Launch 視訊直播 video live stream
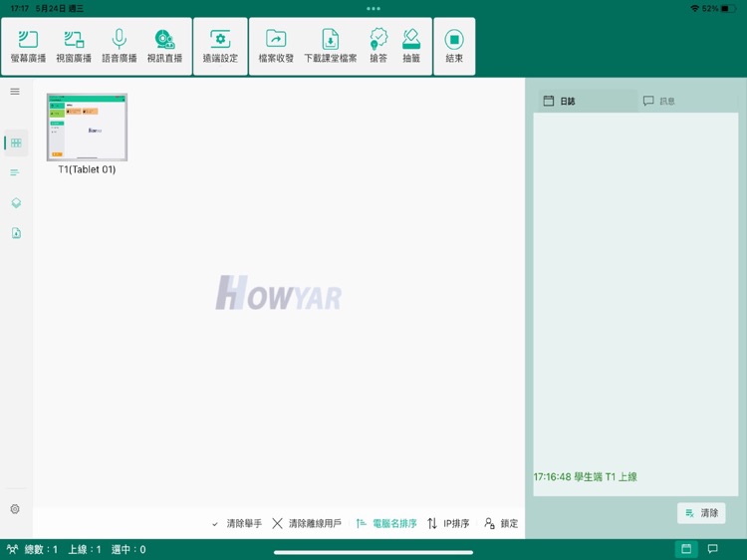The width and height of the screenshot is (747, 560). (x=164, y=46)
